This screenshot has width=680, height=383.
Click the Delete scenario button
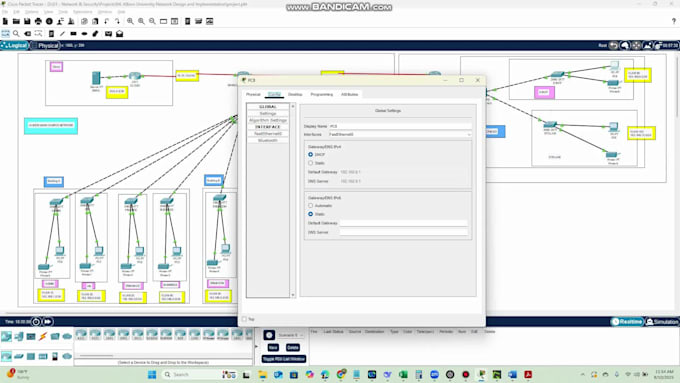point(293,347)
